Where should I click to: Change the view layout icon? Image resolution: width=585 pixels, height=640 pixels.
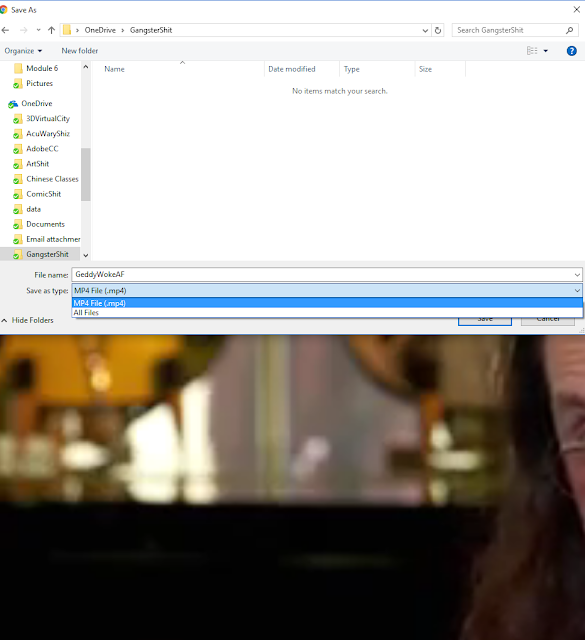pos(532,51)
